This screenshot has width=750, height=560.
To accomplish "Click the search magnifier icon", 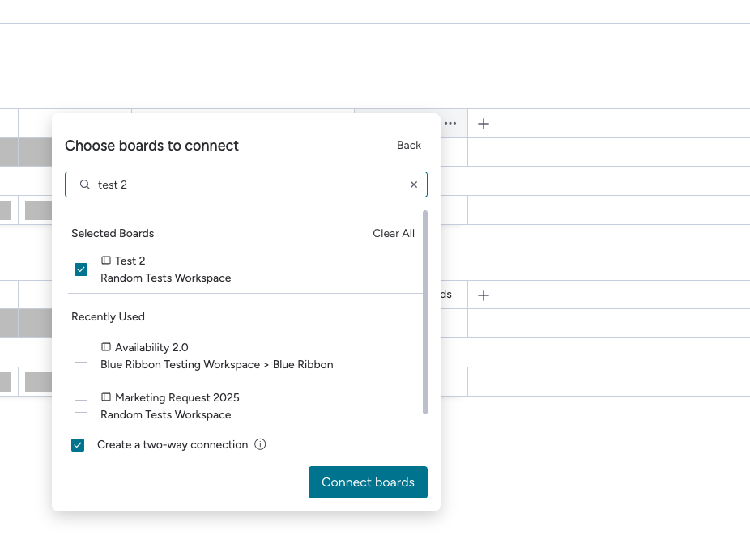I will (85, 185).
